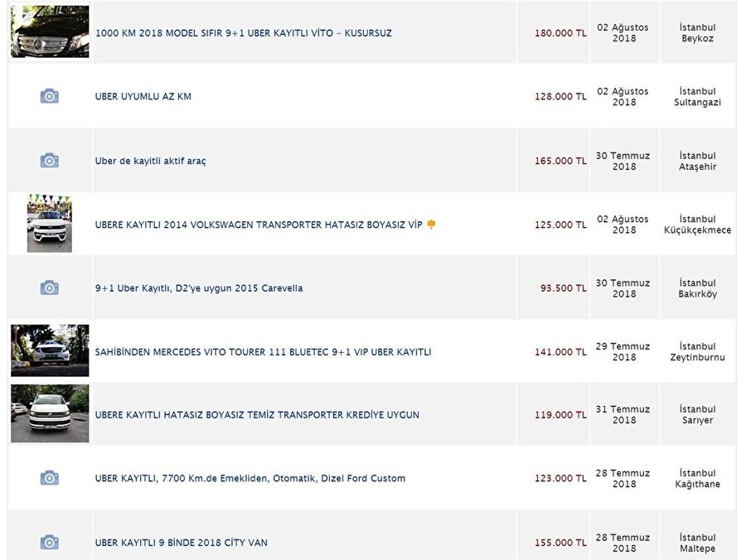Open UBER KAYITLI 7700 Km Ford Custom listing

point(250,478)
